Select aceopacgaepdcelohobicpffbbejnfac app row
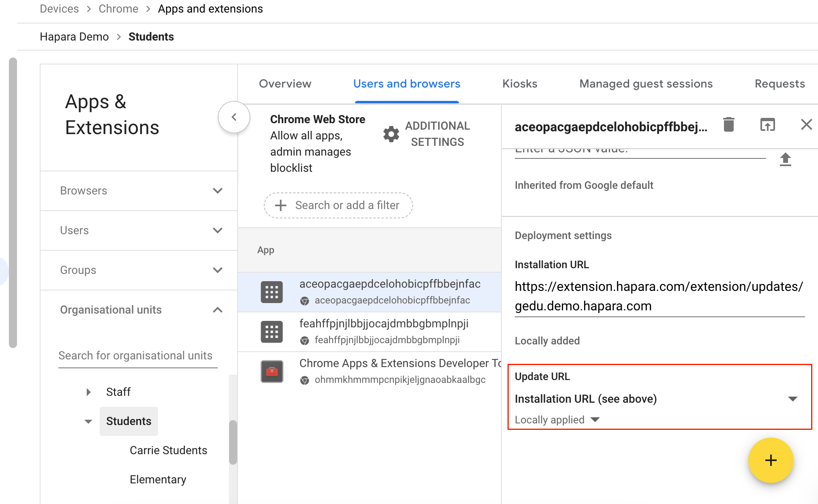The image size is (818, 504). [x=370, y=292]
